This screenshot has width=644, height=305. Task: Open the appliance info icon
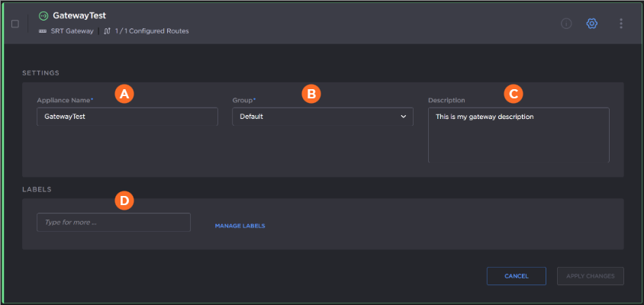click(566, 24)
